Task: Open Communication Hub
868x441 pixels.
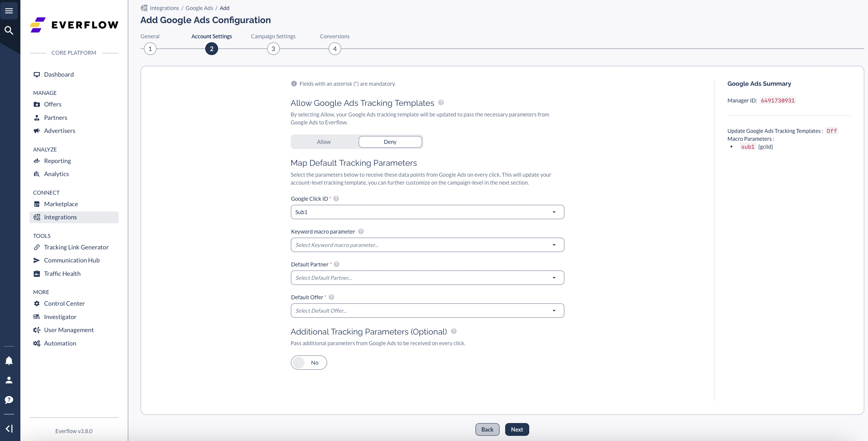Action: click(74, 260)
